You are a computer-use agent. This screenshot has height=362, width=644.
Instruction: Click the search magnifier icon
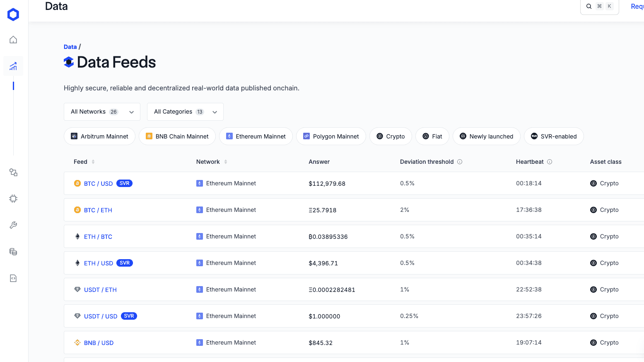tap(589, 6)
